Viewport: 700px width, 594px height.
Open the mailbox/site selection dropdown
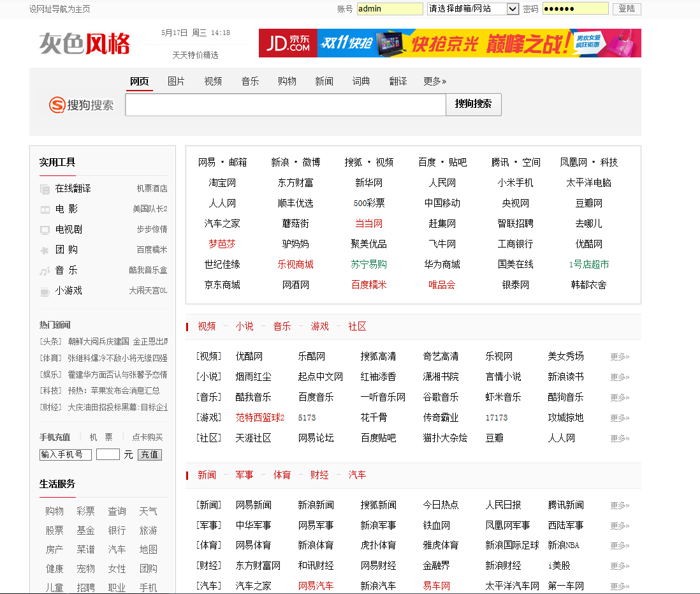click(473, 8)
